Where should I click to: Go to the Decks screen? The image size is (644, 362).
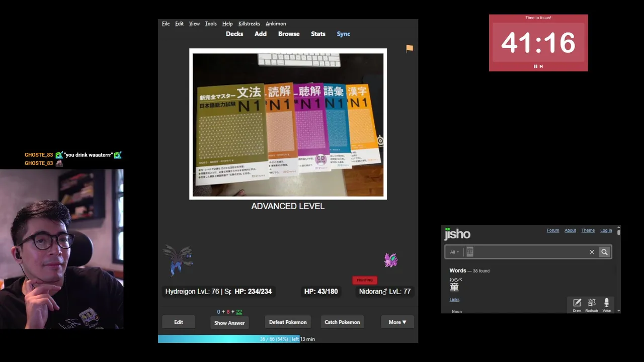pos(234,34)
